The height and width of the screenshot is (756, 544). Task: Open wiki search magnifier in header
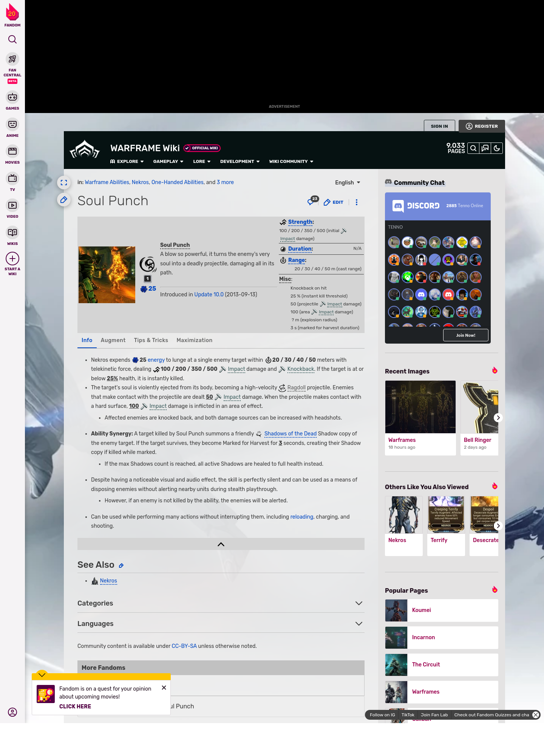coord(473,148)
